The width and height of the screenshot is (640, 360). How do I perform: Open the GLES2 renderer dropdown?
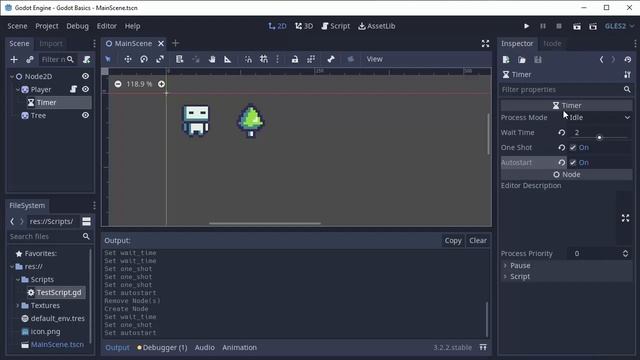coord(619,26)
